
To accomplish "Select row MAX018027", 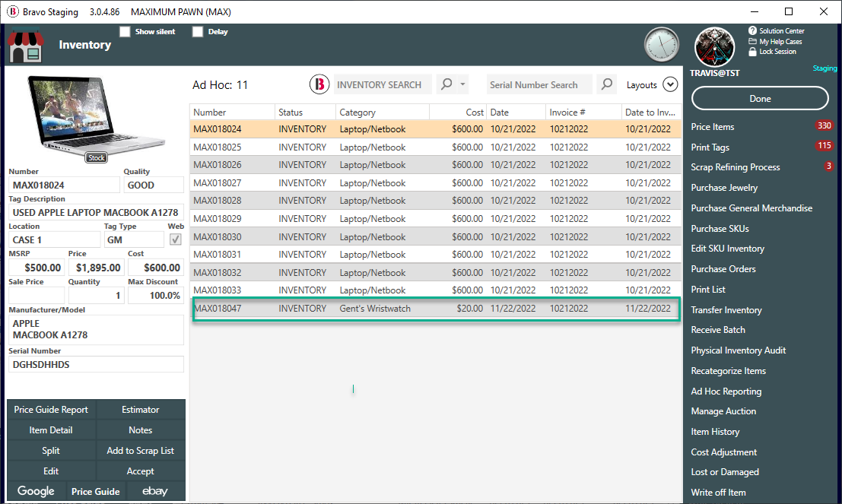I will coord(436,183).
